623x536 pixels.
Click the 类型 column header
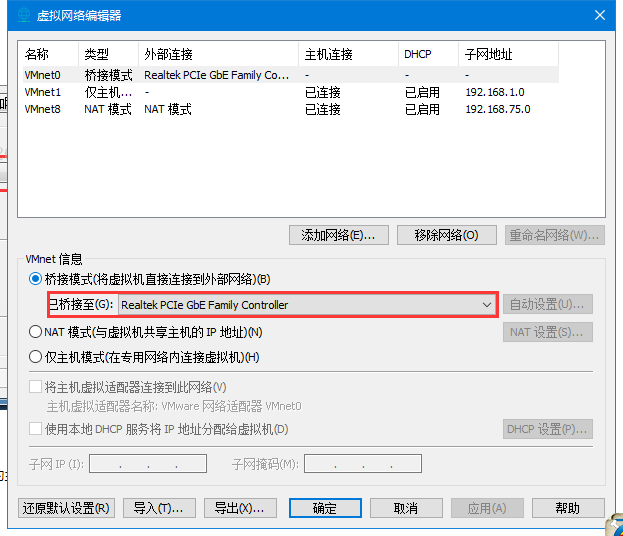point(108,54)
